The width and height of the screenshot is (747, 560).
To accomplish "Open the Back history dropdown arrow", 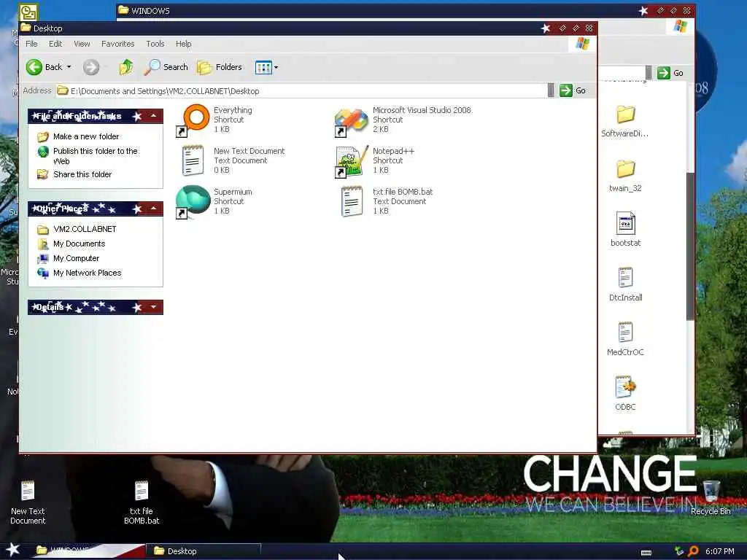I will tap(69, 67).
